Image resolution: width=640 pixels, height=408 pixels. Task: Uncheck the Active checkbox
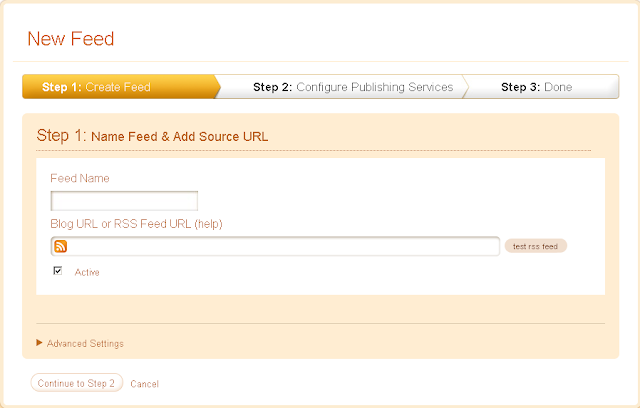coord(58,271)
